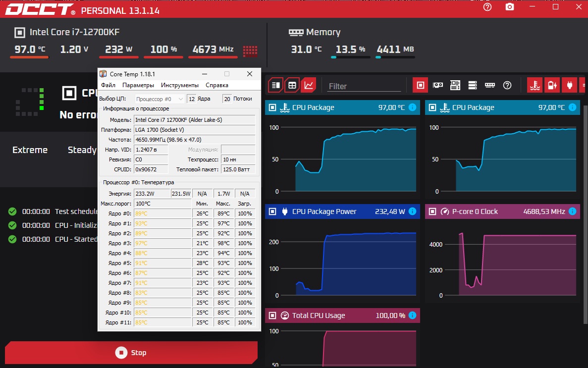Toggle GPU sensor filter icon

tap(437, 86)
